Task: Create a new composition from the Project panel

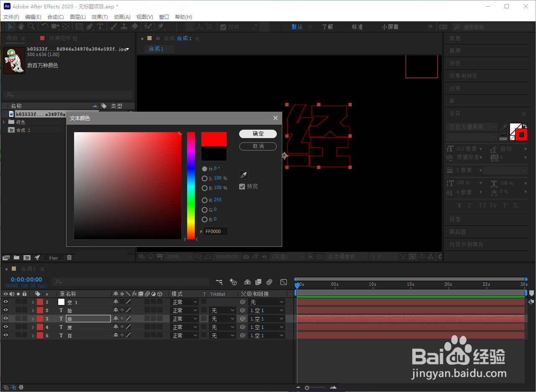Action: point(27,257)
